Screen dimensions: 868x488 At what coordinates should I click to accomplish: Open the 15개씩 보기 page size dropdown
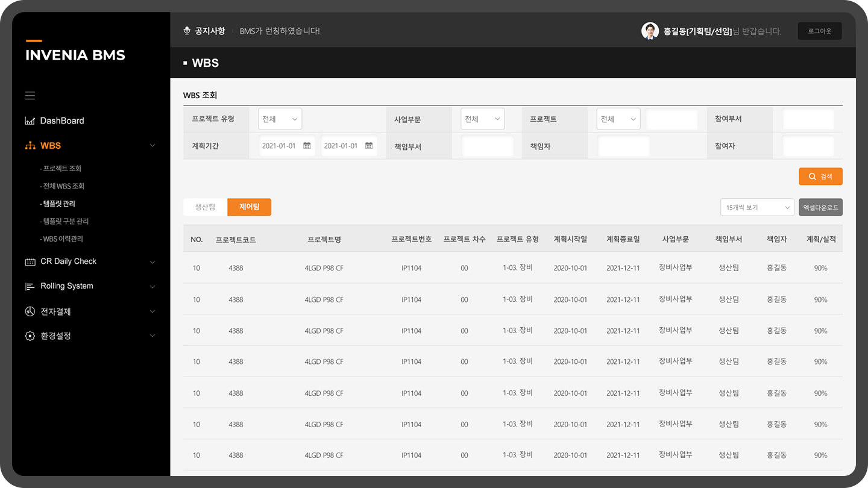[x=758, y=207]
